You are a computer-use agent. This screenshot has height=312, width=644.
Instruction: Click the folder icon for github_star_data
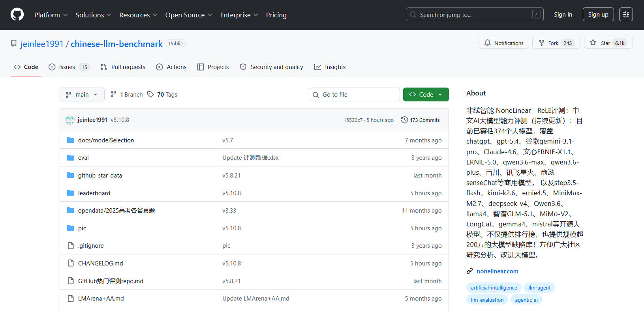click(x=71, y=175)
